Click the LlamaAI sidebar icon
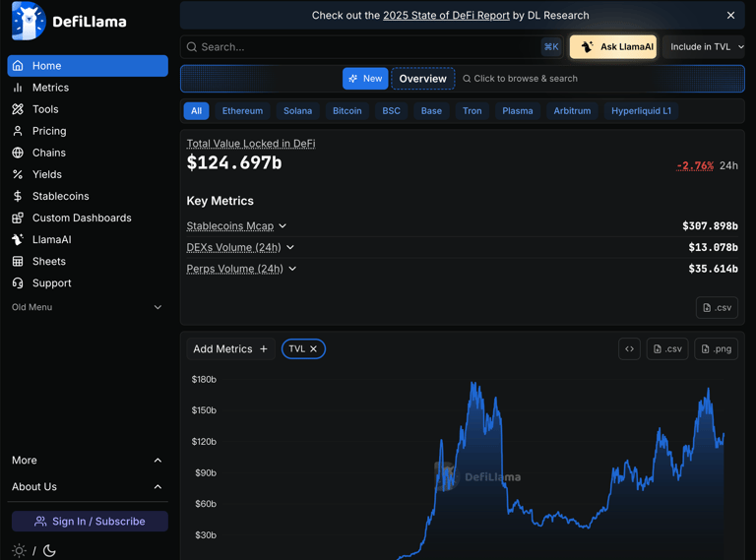Screen dimensions: 756x560 pos(18,239)
